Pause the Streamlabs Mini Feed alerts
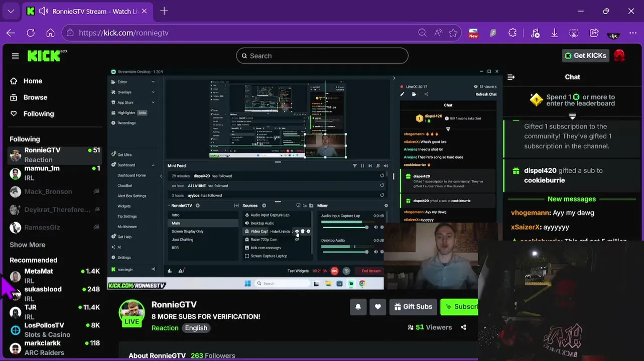Screen dimensions: 644x361 click(362, 165)
